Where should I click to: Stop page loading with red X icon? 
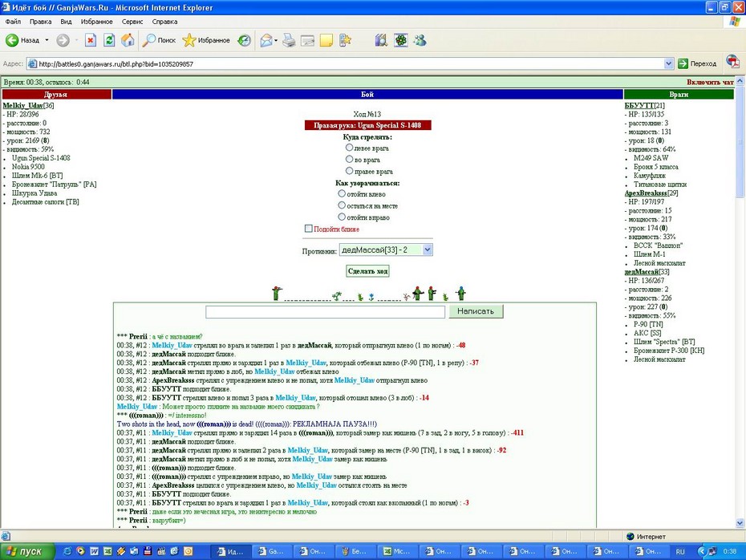pos(91,40)
